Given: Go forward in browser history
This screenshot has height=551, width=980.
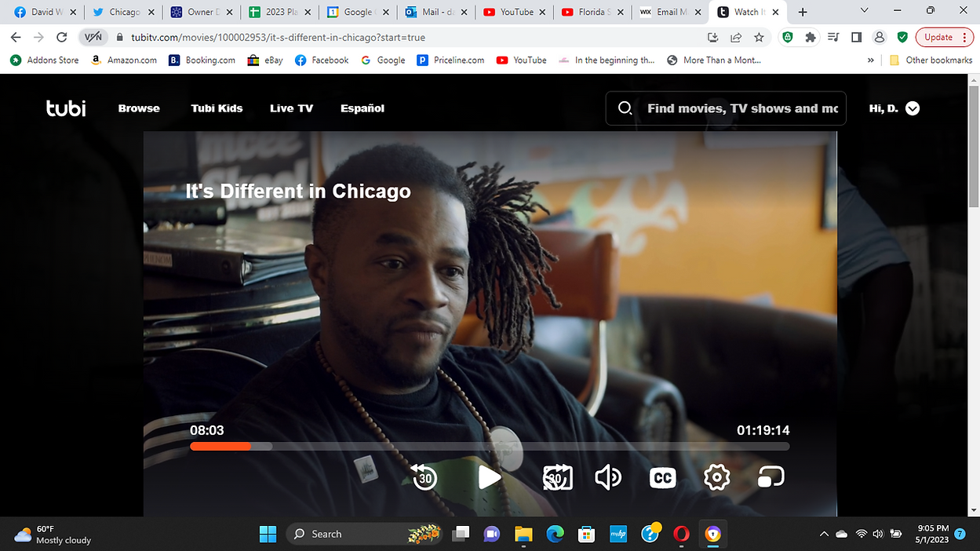Looking at the screenshot, I should [x=38, y=37].
